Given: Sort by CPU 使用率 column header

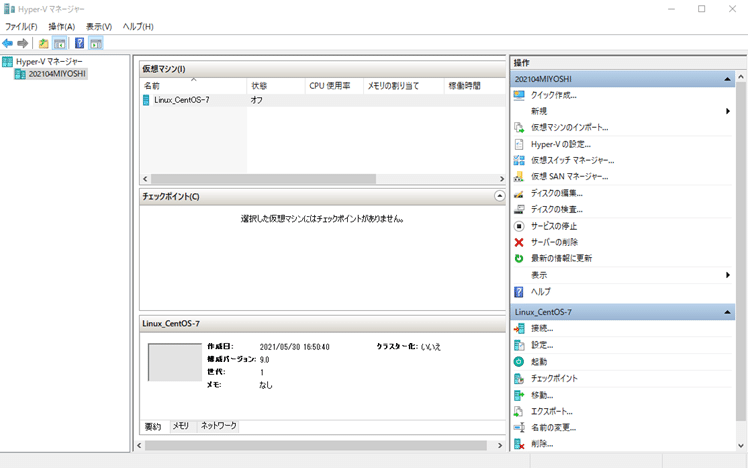Looking at the screenshot, I should coord(334,86).
